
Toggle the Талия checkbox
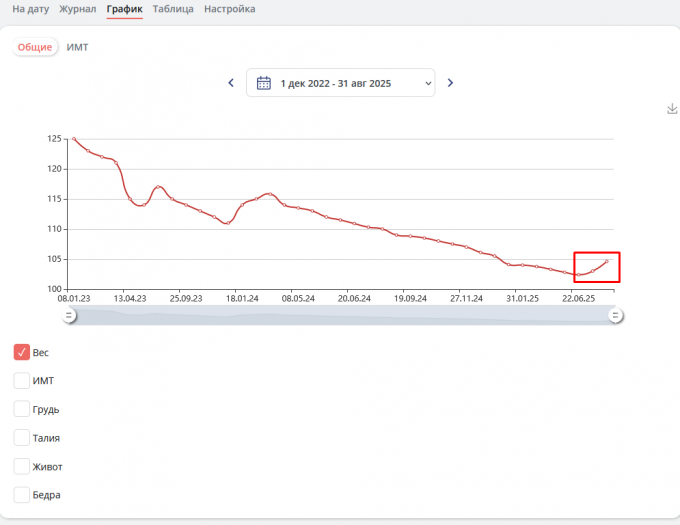pos(22,437)
